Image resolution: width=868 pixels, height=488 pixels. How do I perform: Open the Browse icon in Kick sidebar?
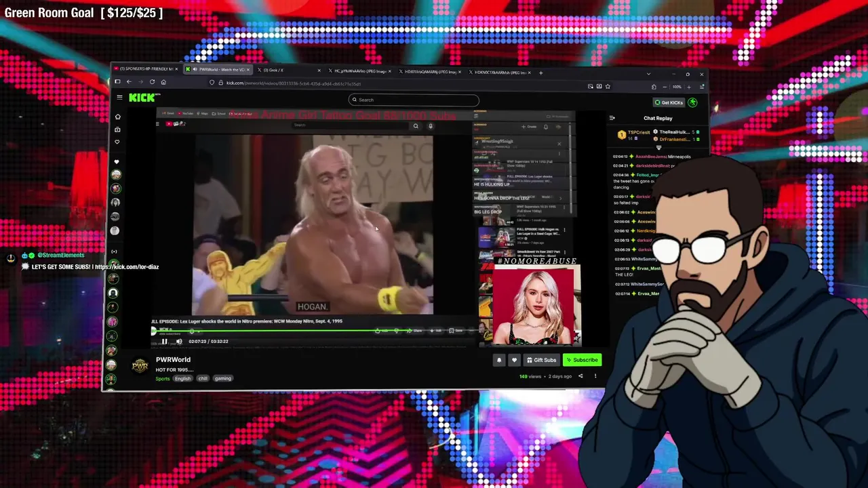point(117,129)
